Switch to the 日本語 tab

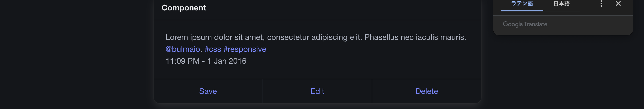(562, 4)
